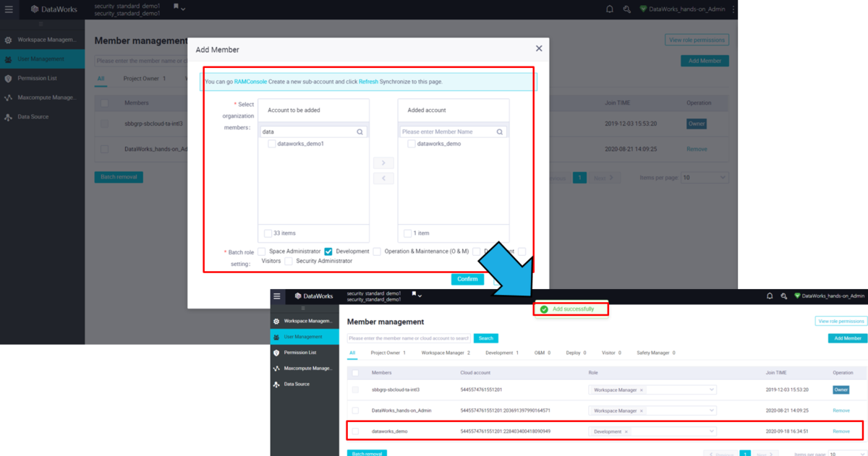Open role dropdown for sbbgrp-sbcloud-ta-intl3
The height and width of the screenshot is (456, 868).
(712, 390)
